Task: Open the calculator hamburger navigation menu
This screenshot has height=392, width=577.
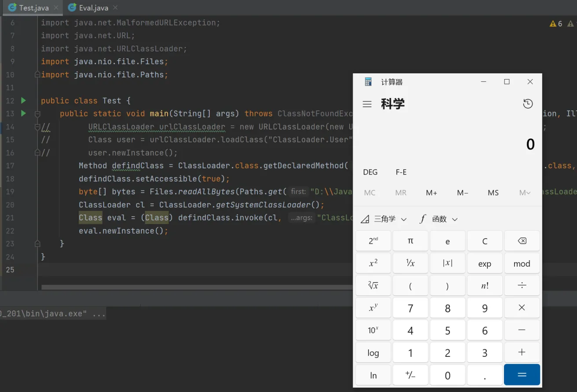Action: [367, 104]
